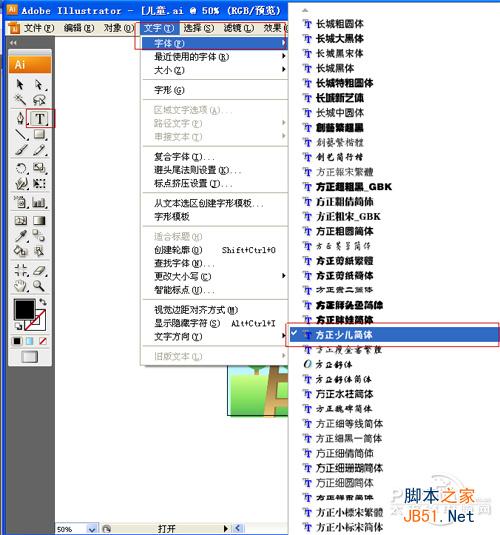The image size is (500, 535).
Task: Open the 滤镜(L) menu
Action: (x=239, y=28)
